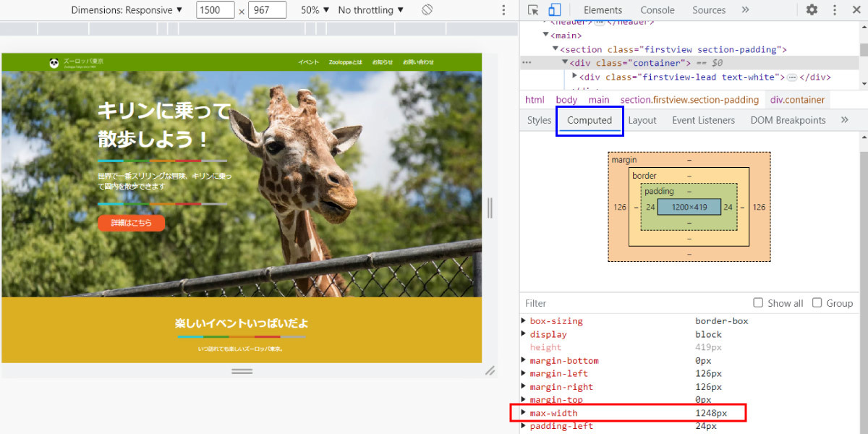Image resolution: width=868 pixels, height=434 pixels.
Task: Open the イベント nav link
Action: [308, 62]
